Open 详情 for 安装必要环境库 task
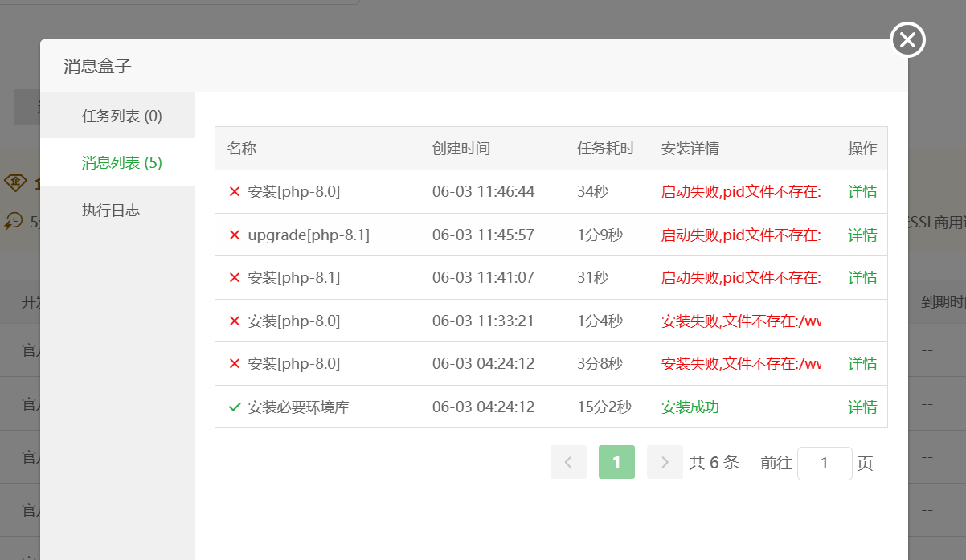This screenshot has width=966, height=560. pos(862,407)
